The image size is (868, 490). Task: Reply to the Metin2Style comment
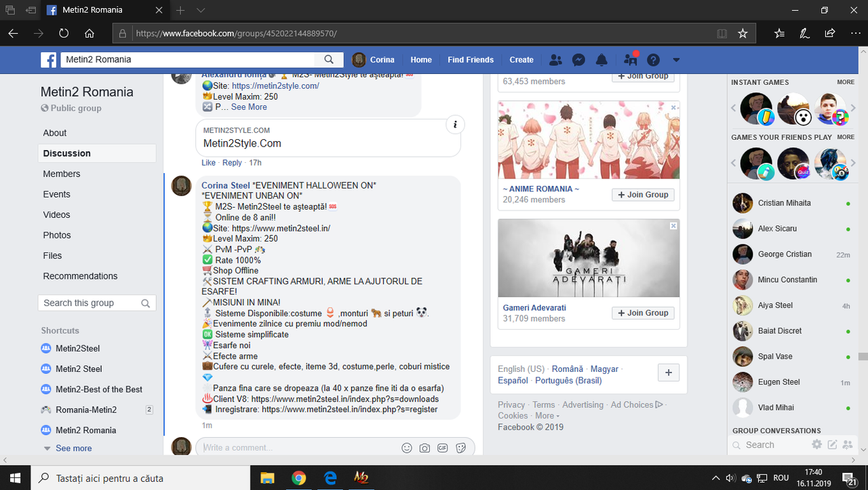(x=232, y=163)
